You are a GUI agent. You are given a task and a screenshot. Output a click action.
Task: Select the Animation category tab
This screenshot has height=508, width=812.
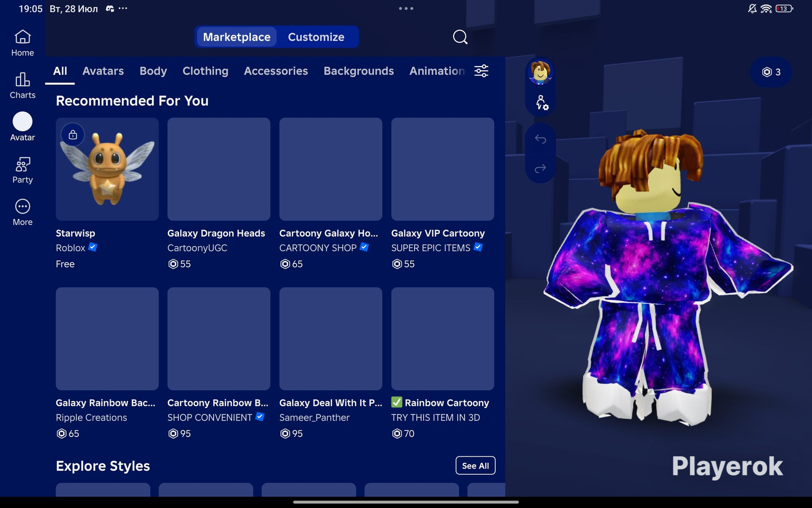tap(437, 71)
